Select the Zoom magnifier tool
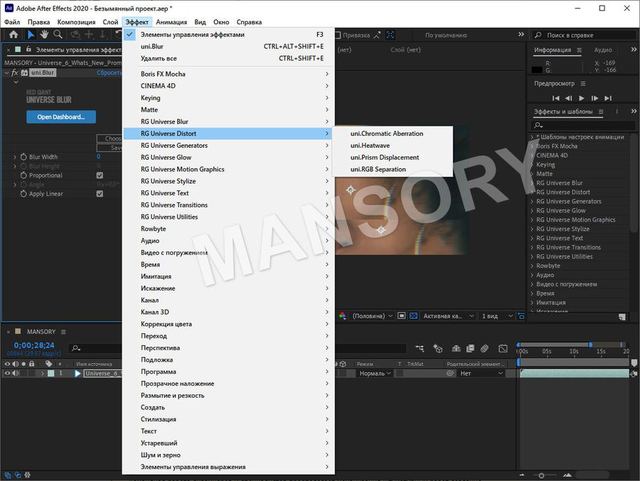The image size is (640, 481). coord(61,34)
